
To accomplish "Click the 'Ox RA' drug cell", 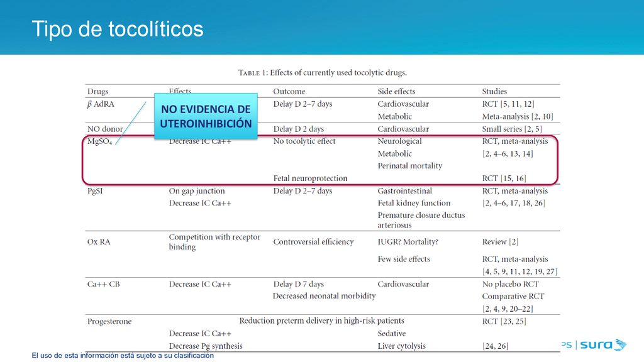I will tap(99, 242).
